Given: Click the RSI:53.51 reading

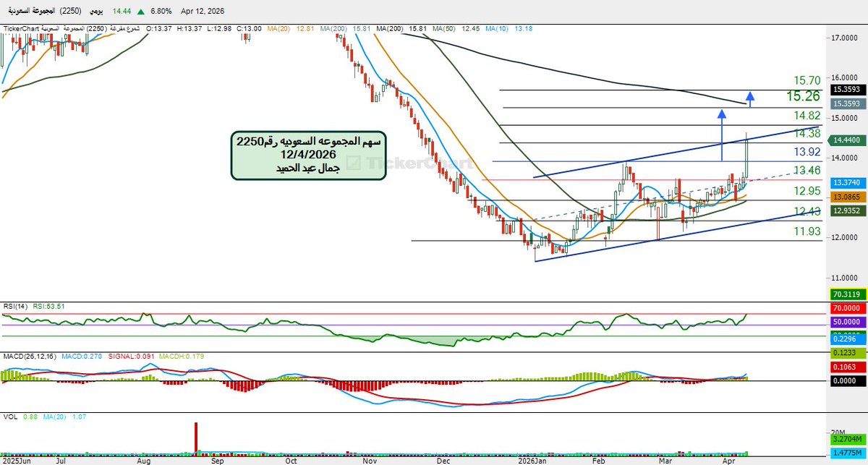Looking at the screenshot, I should pos(47,305).
